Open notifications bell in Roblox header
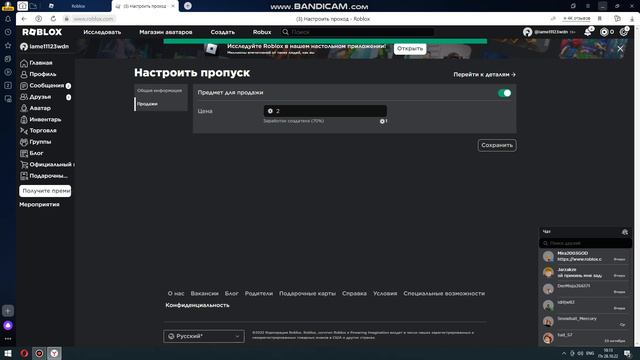The height and width of the screenshot is (360, 640). coord(588,32)
